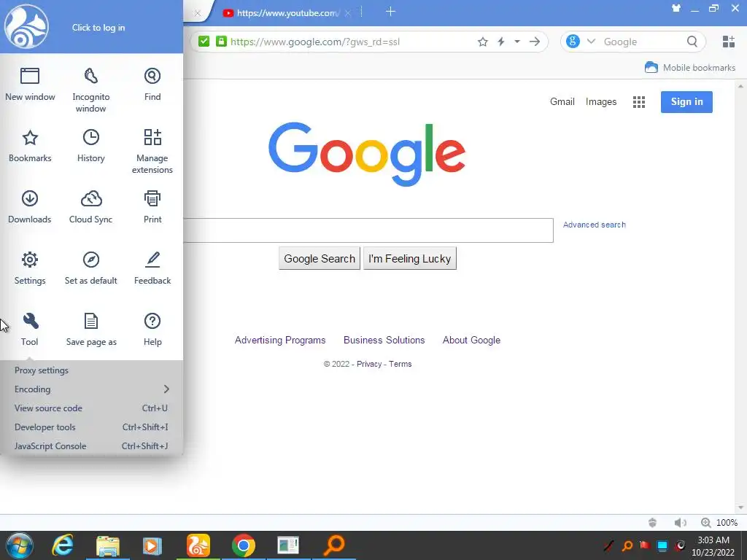Open Advertising Programs link
The width and height of the screenshot is (747, 560).
[x=280, y=340]
